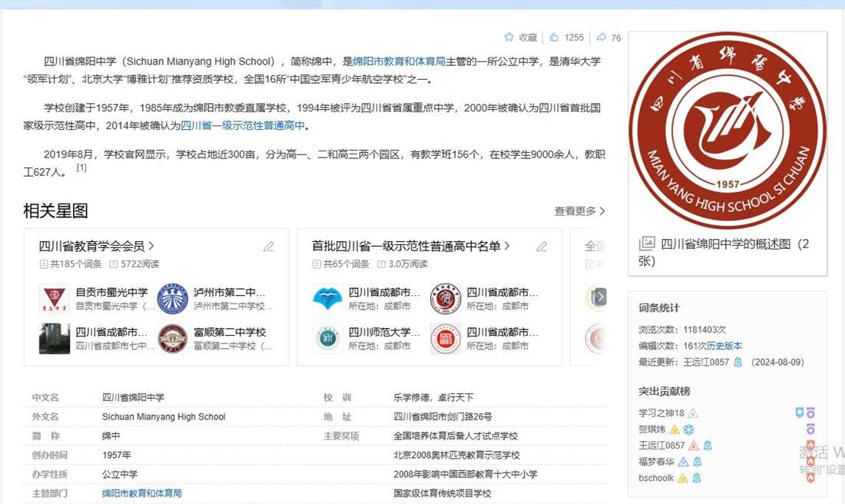
Task: Open 福梦春华 contributor name
Action: [x=656, y=462]
